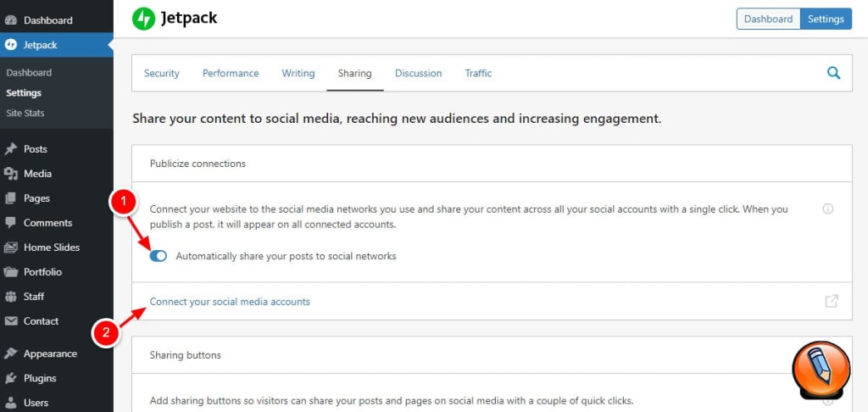Click the Posts pushpin icon
Image resolution: width=868 pixels, height=412 pixels.
10,149
